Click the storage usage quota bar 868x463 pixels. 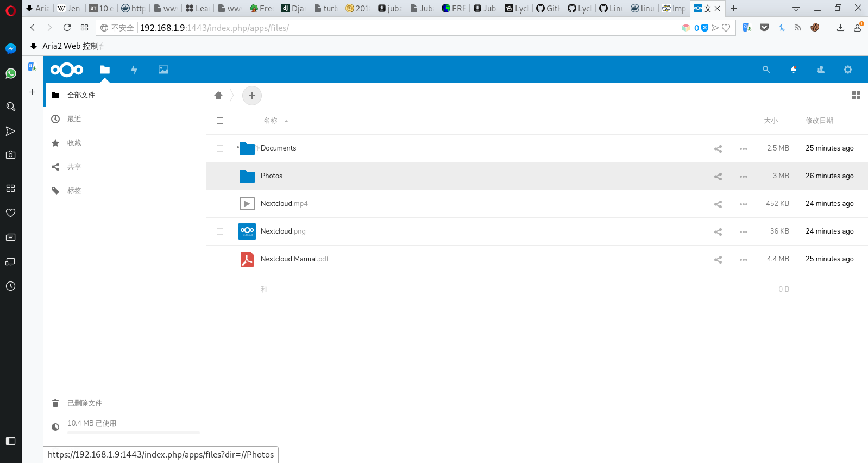(134, 433)
